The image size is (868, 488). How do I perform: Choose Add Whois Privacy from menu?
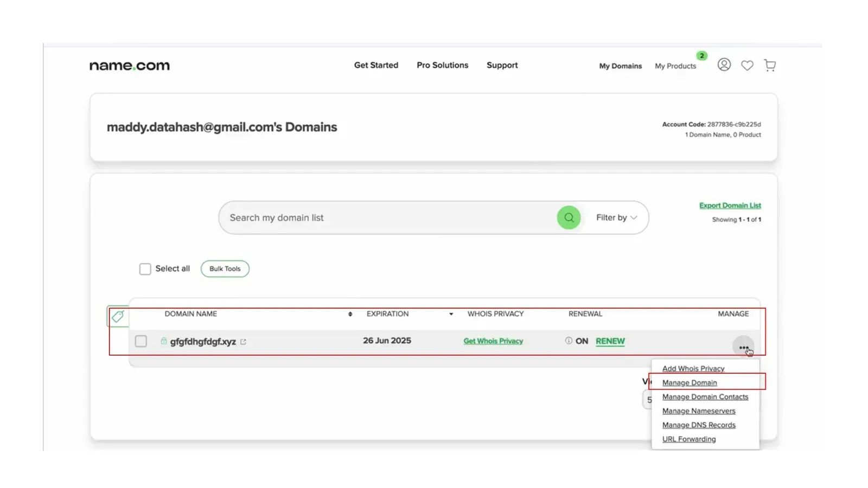693,369
